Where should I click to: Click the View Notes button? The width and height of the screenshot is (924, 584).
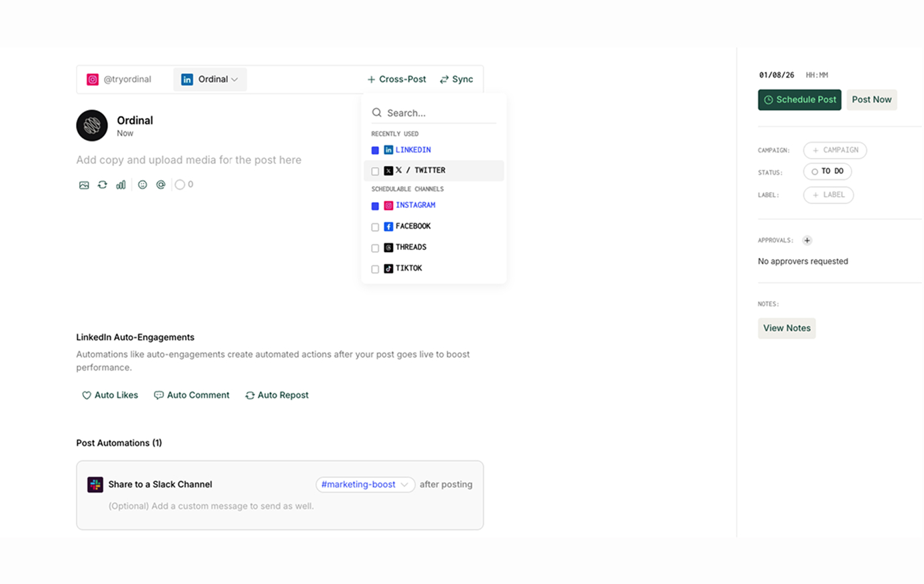(787, 328)
